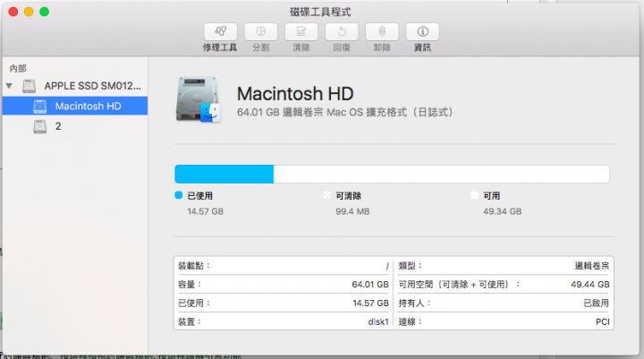Minimize the window with yellow button

tap(29, 12)
